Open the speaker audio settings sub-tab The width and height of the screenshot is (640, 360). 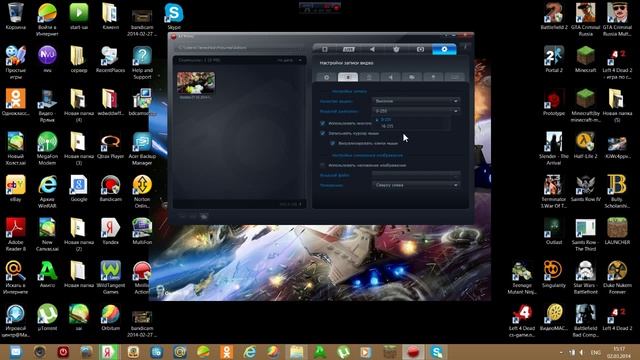pyautogui.click(x=391, y=77)
